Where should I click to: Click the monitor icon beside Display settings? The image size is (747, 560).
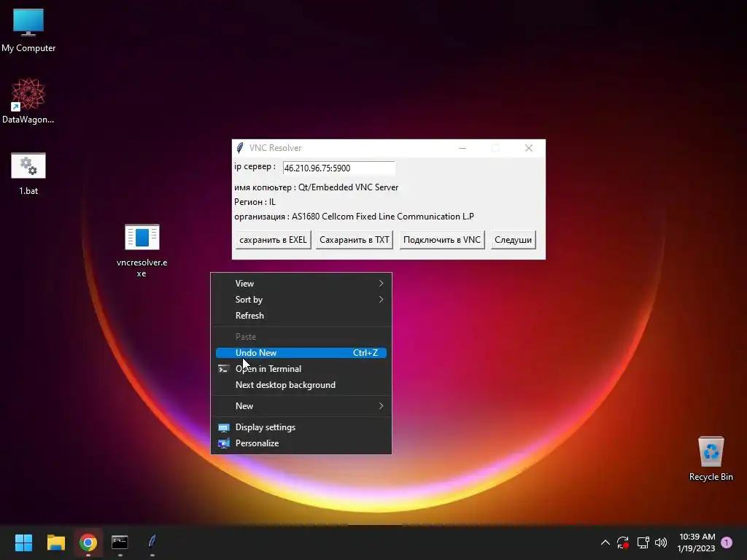point(223,427)
